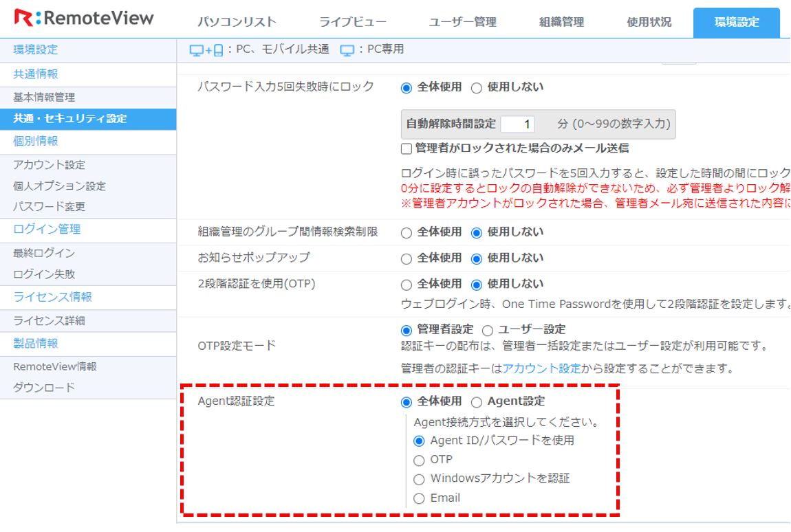Select Agent設定 for Agent認証設定
The height and width of the screenshot is (532, 791).
pyautogui.click(x=476, y=402)
